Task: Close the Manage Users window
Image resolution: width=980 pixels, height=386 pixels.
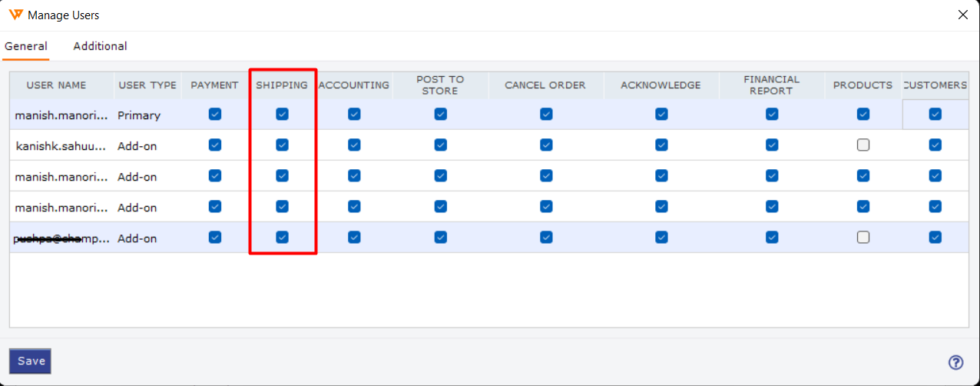Action: (x=963, y=15)
